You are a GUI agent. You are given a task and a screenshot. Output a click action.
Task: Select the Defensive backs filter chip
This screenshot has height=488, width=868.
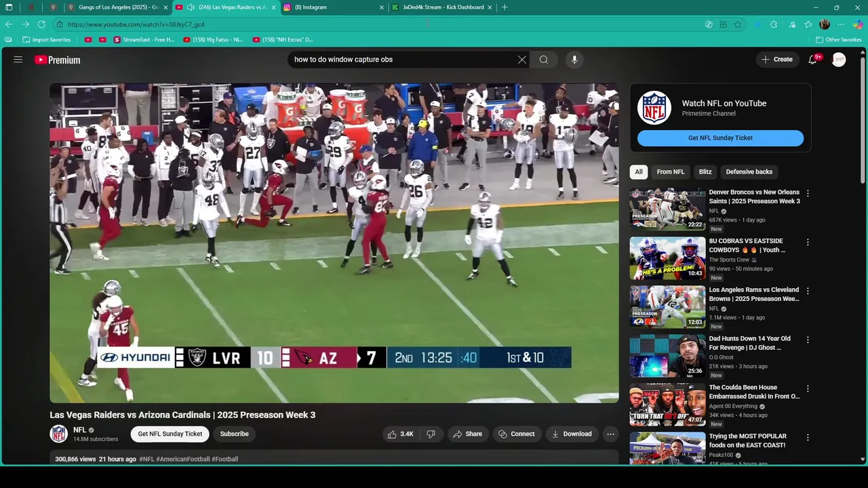[749, 171]
